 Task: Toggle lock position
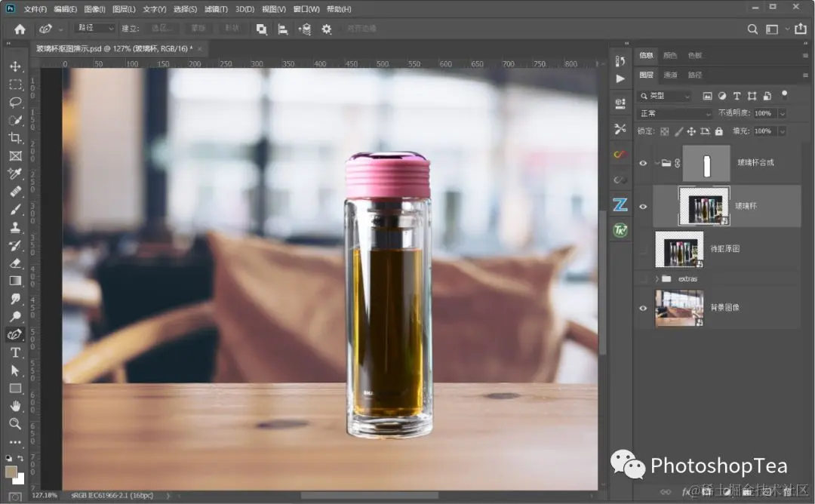click(691, 131)
